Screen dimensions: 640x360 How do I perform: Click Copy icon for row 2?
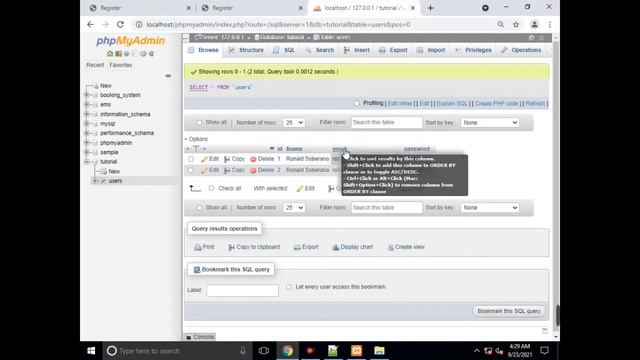click(227, 170)
